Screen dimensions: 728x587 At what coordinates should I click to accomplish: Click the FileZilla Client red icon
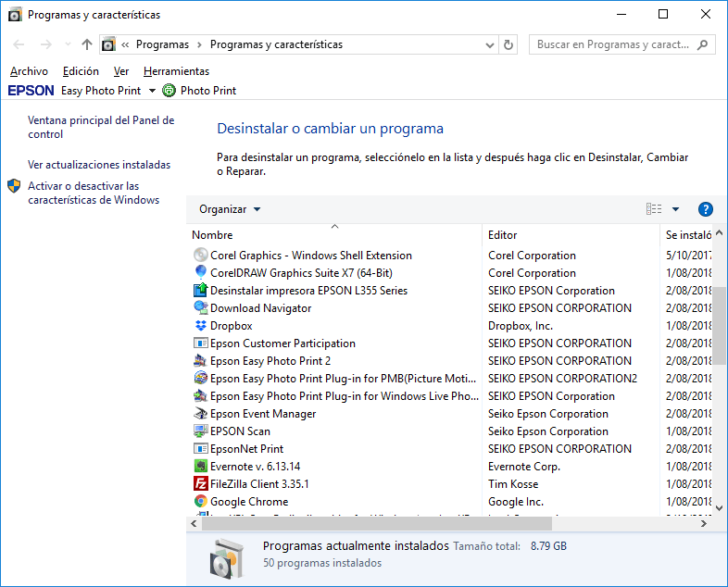(x=201, y=483)
